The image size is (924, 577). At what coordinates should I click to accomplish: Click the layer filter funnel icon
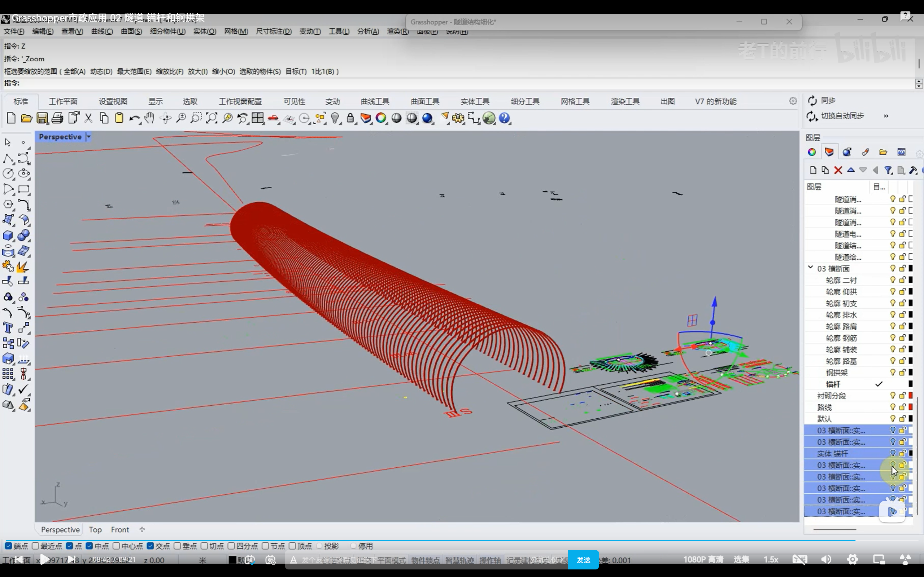pos(888,170)
